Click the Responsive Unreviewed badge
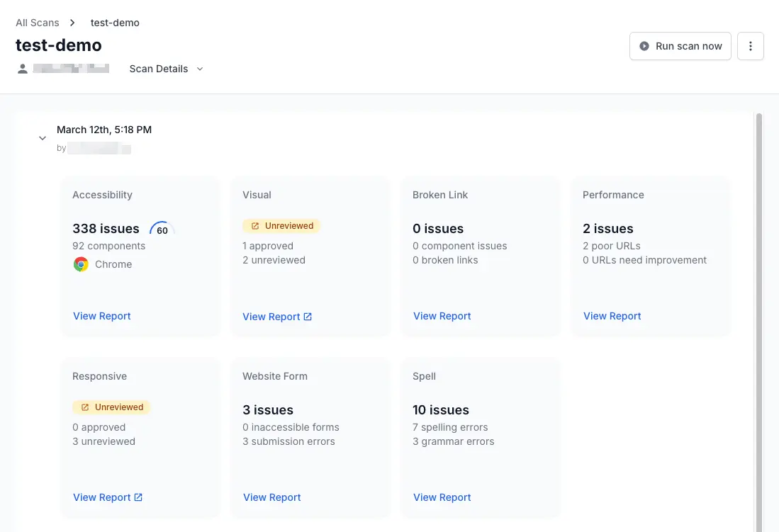This screenshot has height=532, width=779. coord(111,407)
